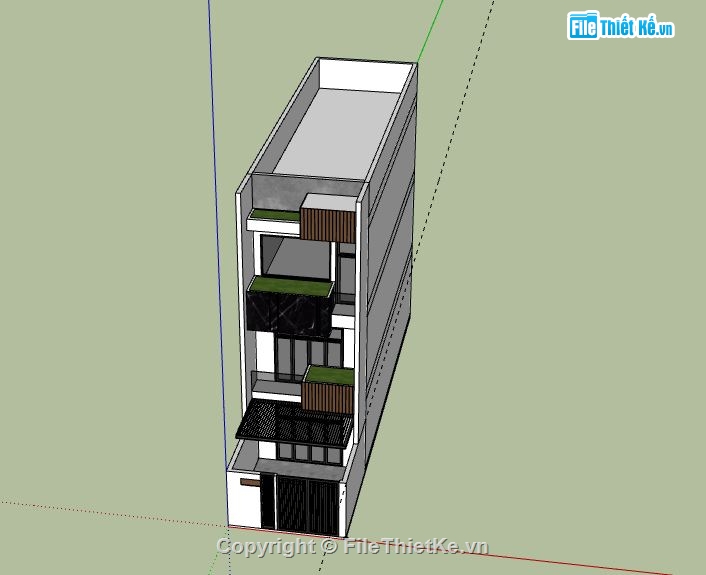Pick the black perforated canopy above the gate
The width and height of the screenshot is (706, 575).
point(294,423)
